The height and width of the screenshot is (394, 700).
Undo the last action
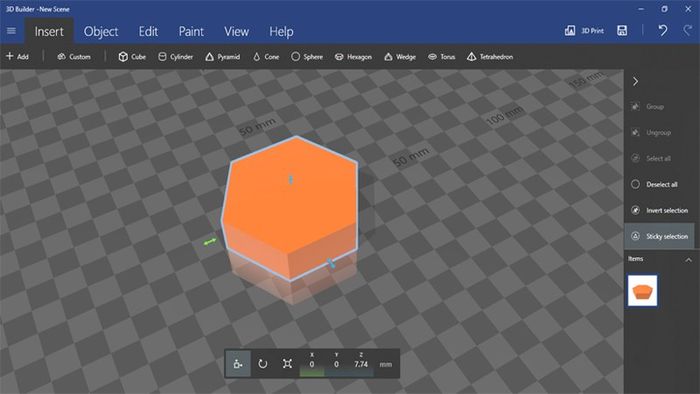(663, 30)
